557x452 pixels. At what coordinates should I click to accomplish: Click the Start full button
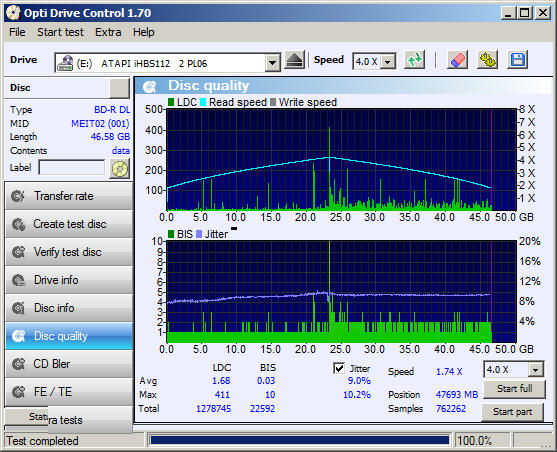point(514,389)
